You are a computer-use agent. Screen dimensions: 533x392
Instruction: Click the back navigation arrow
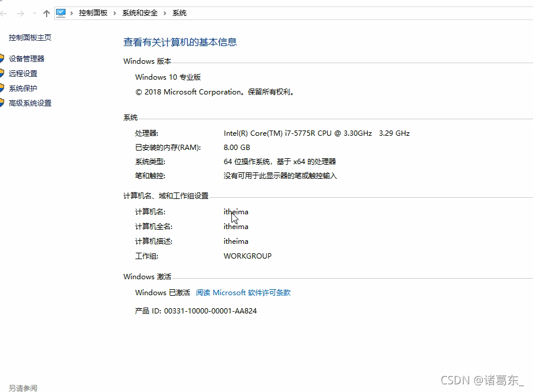(x=4, y=13)
